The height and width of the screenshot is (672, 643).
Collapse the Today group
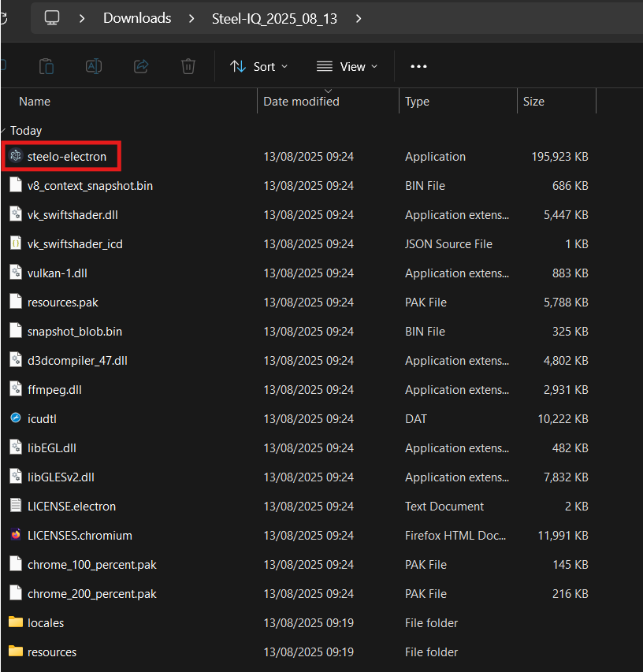click(4, 131)
